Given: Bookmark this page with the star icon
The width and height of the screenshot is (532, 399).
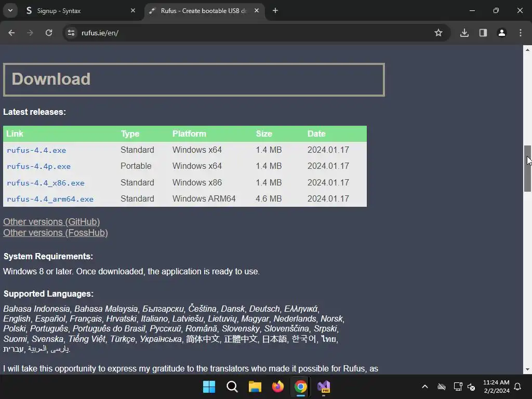Looking at the screenshot, I should pos(438,33).
